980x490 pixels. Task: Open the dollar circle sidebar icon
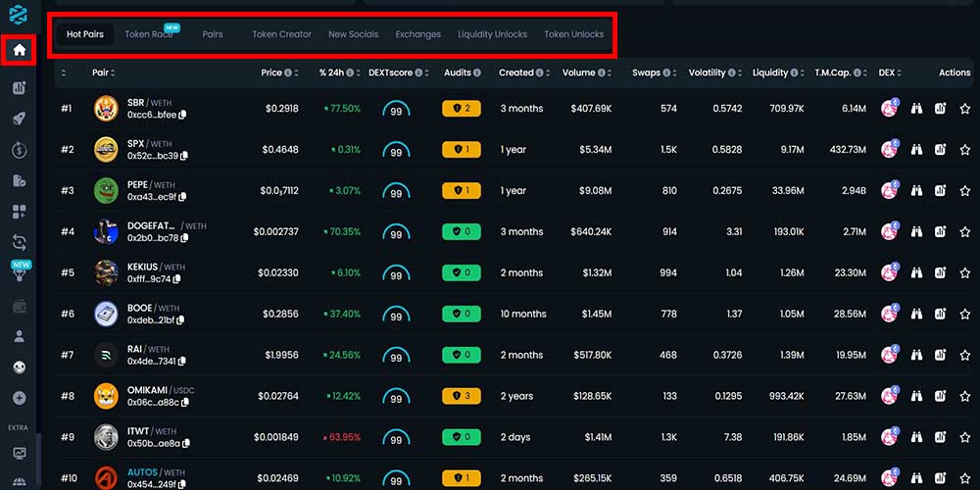[x=20, y=150]
